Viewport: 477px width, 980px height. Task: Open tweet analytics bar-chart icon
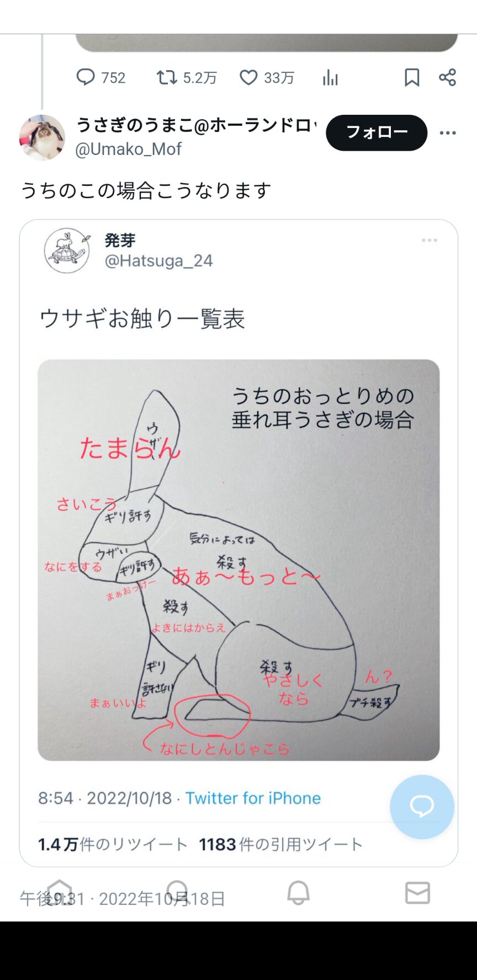click(x=330, y=78)
